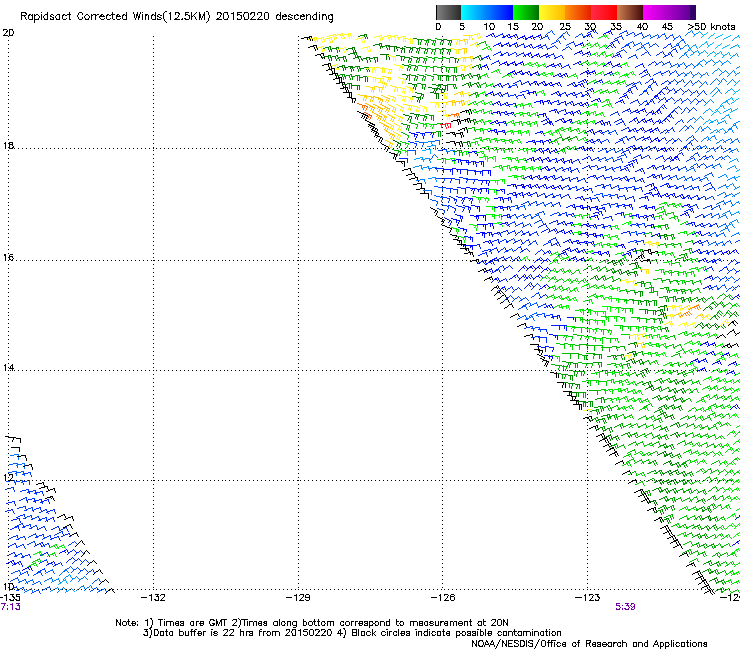Click the NOAA/NESDIS credit line
Screen dimensions: 740x650
(589, 644)
